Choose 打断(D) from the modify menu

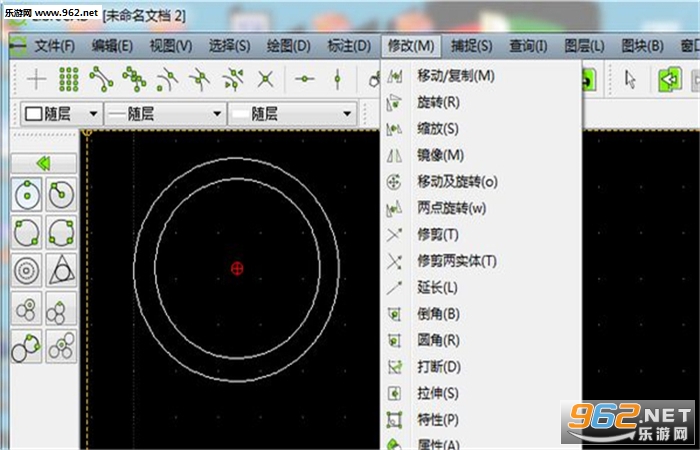[481, 367]
